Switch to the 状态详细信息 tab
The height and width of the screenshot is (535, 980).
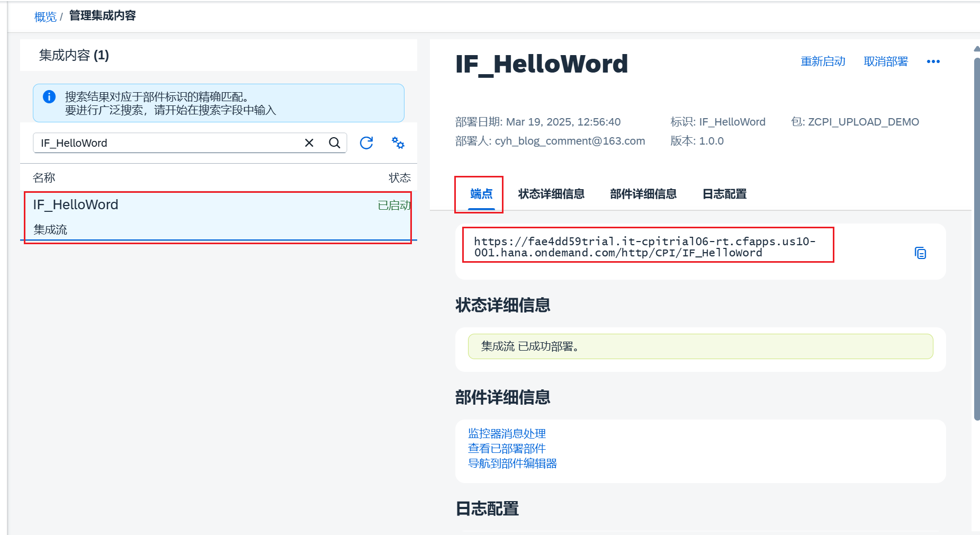pos(551,194)
